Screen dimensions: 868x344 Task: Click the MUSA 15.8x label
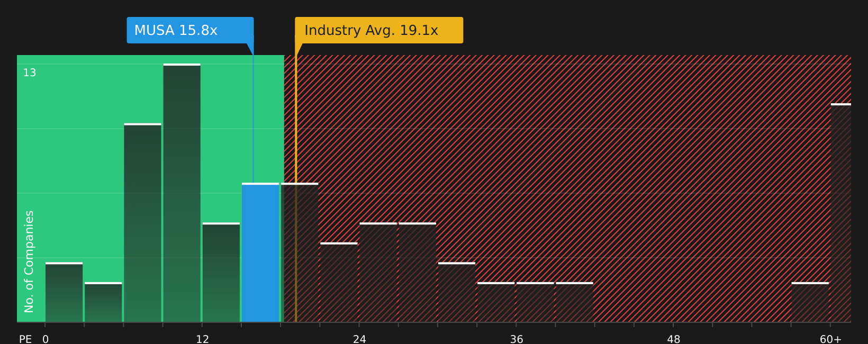(x=190, y=30)
